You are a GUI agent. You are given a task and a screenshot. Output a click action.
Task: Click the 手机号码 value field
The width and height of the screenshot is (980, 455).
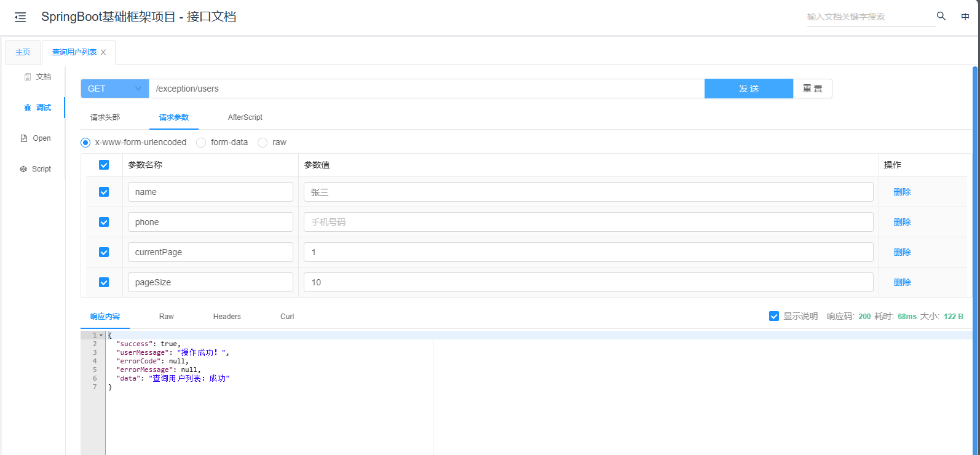click(x=588, y=222)
